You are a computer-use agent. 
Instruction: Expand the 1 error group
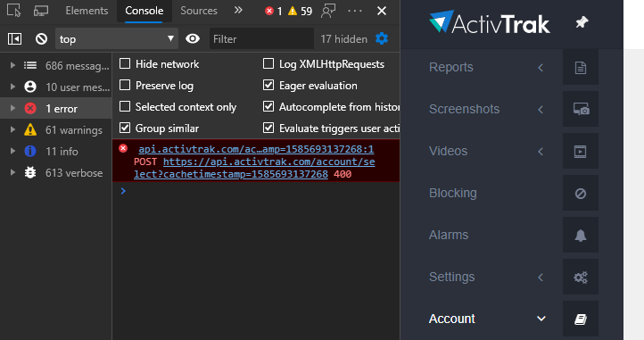[12, 108]
